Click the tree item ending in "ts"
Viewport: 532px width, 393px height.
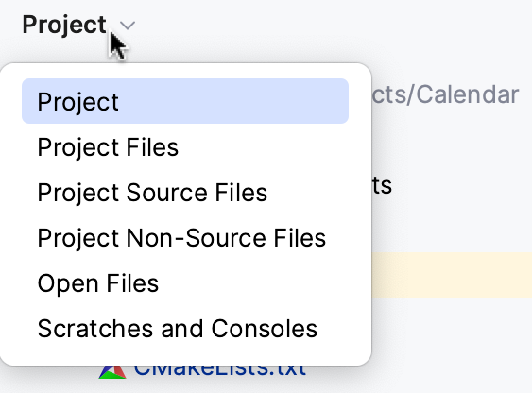[x=382, y=185]
